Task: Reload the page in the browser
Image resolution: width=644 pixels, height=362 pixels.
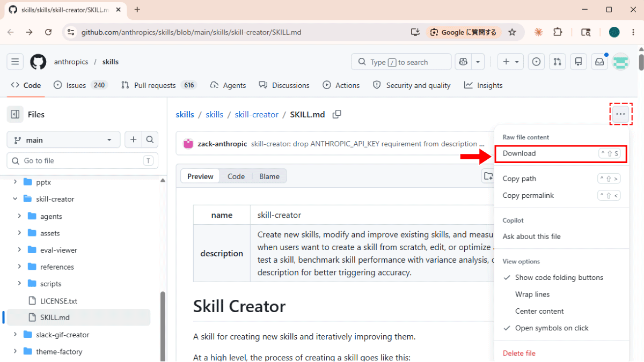Action: [x=48, y=32]
